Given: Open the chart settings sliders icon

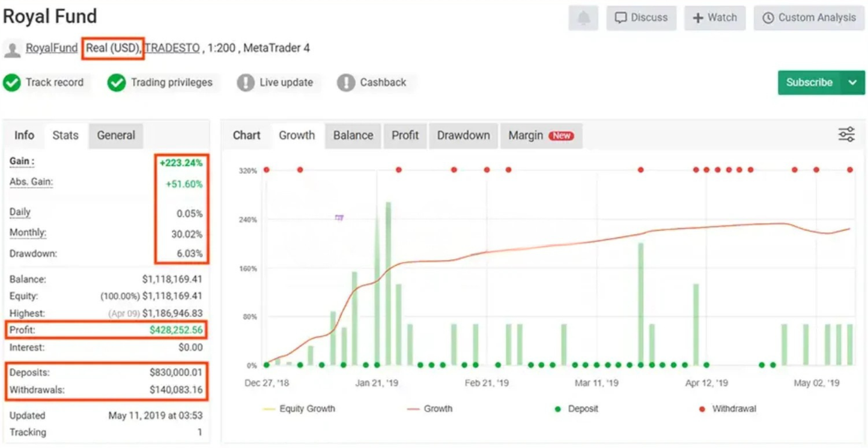Looking at the screenshot, I should (846, 135).
